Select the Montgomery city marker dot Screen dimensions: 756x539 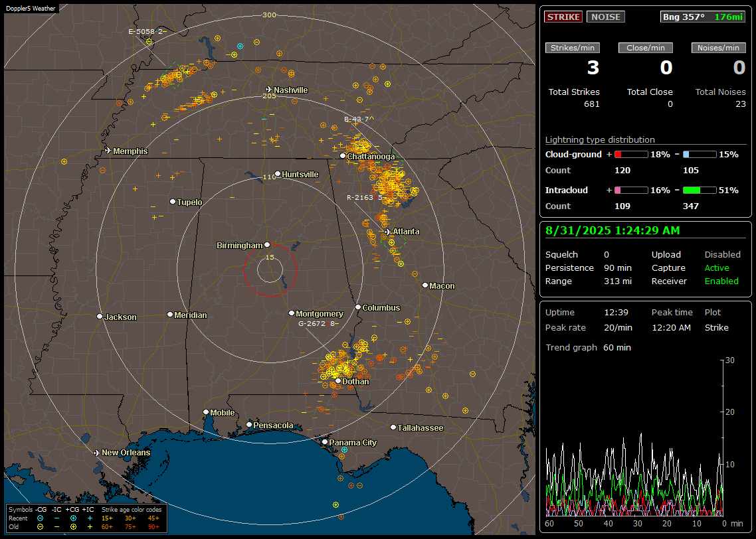click(291, 313)
